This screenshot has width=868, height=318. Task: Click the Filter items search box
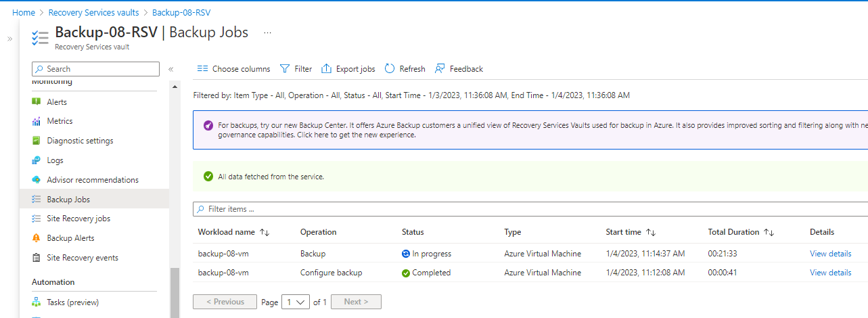point(530,209)
